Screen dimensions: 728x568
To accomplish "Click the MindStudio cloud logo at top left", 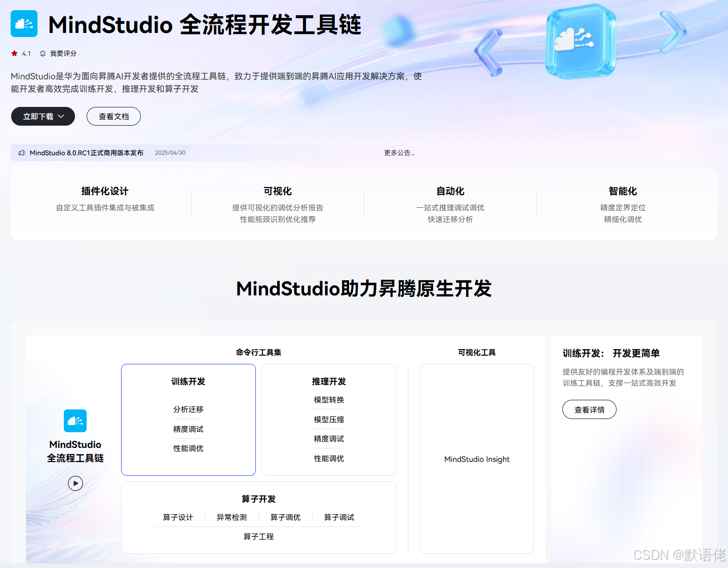I will pyautogui.click(x=24, y=23).
